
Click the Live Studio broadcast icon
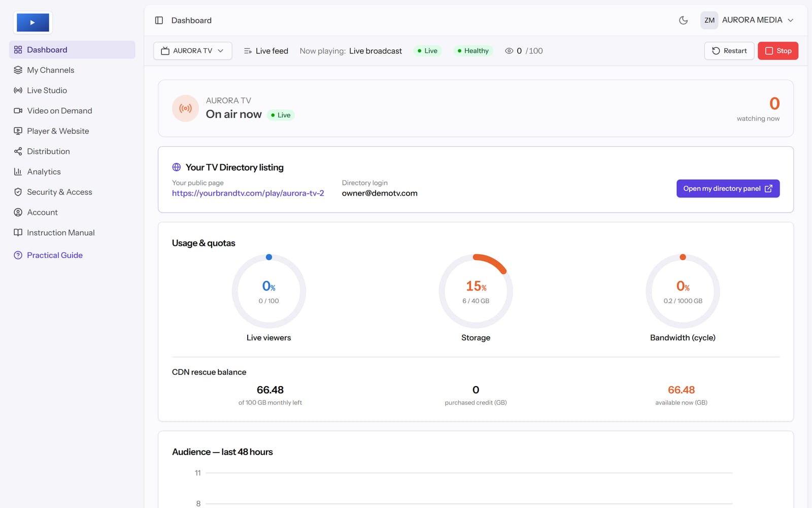pos(18,90)
